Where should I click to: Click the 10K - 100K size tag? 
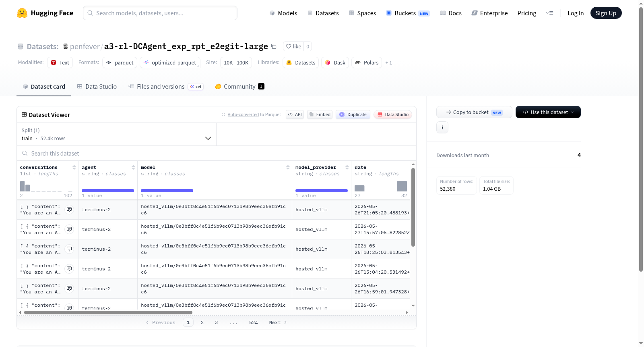(236, 62)
